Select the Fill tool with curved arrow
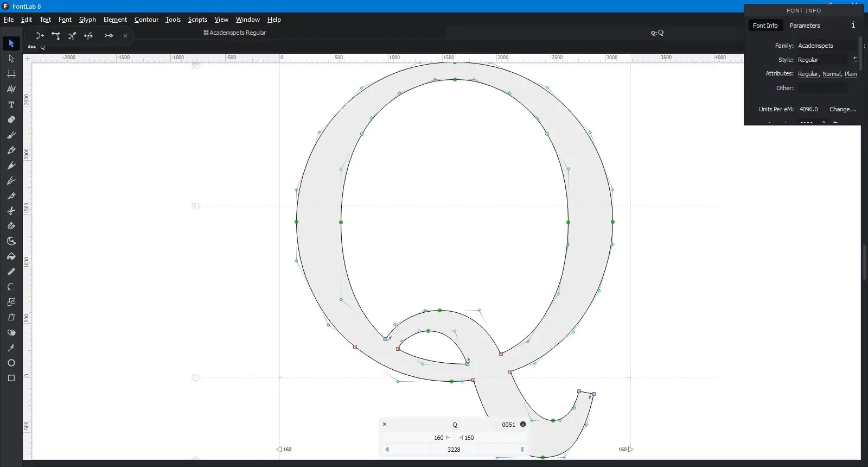Viewport: 868px width, 467px height. click(11, 241)
